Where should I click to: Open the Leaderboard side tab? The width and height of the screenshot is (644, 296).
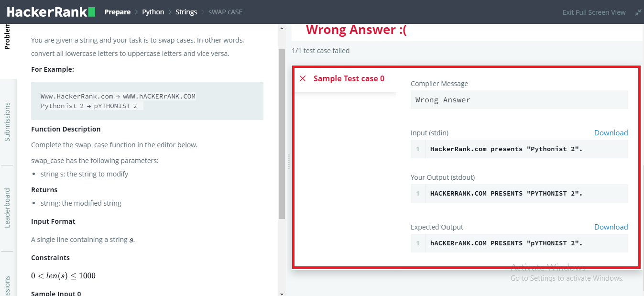7,208
